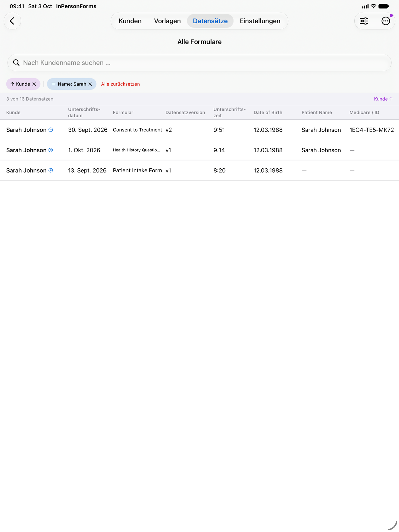Remove the Kunde sort chip

(x=34, y=84)
